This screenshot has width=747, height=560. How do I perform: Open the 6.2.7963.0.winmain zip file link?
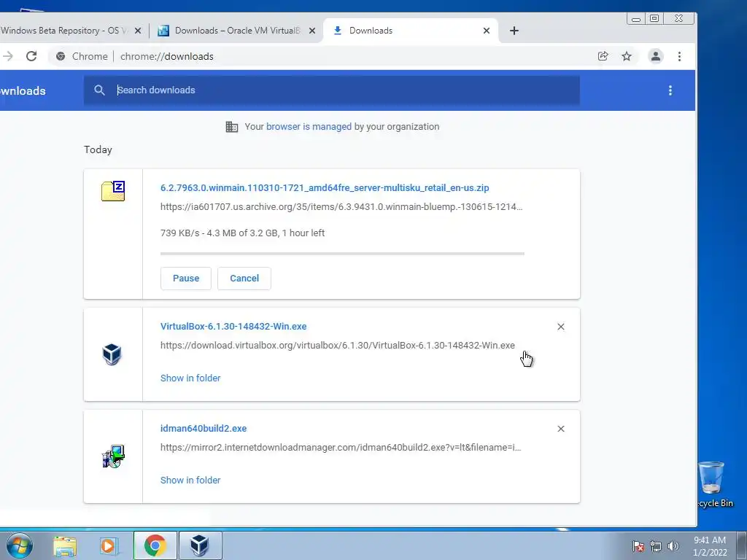[x=325, y=187]
